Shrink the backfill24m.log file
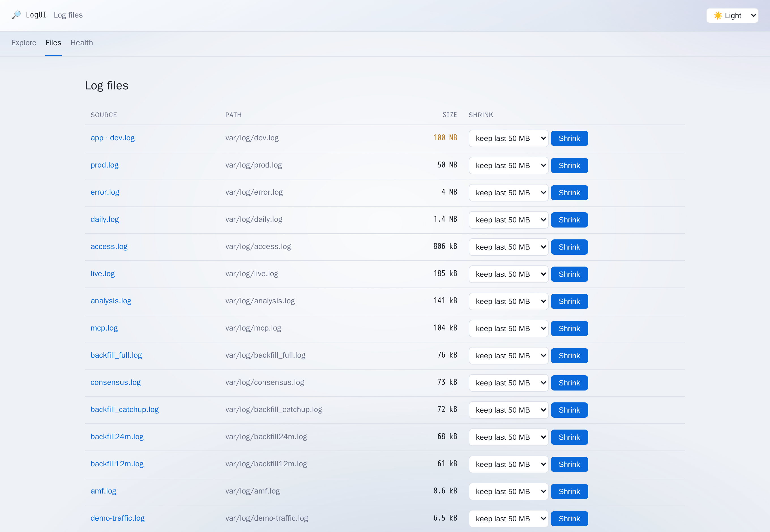Image resolution: width=770 pixels, height=532 pixels. point(569,437)
